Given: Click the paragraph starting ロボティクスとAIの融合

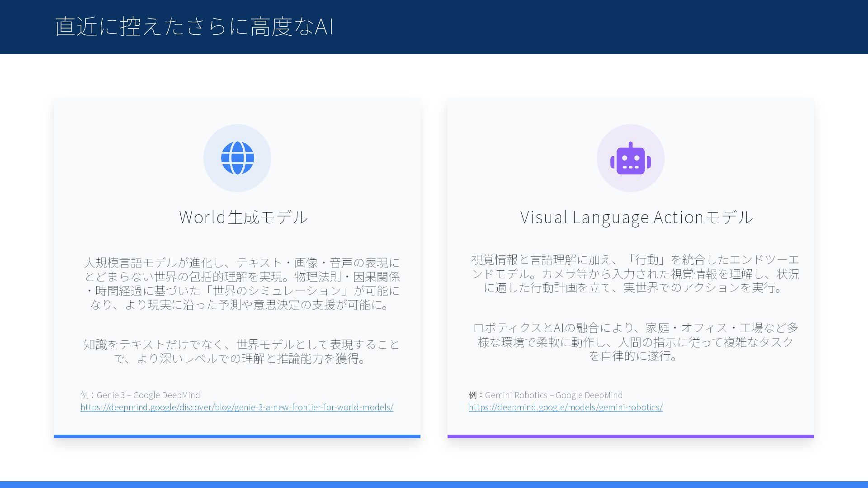Looking at the screenshot, I should tap(635, 342).
